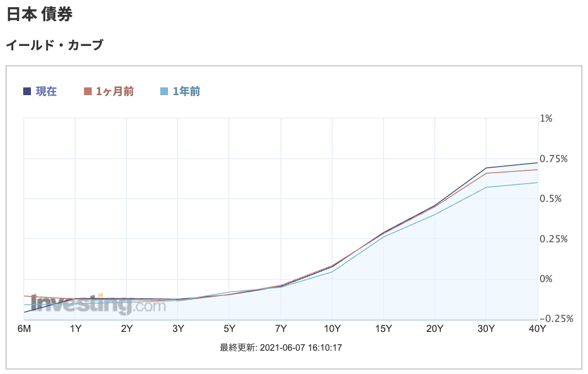Click the 7Y x-axis label
The width and height of the screenshot is (588, 374).
pyautogui.click(x=281, y=329)
